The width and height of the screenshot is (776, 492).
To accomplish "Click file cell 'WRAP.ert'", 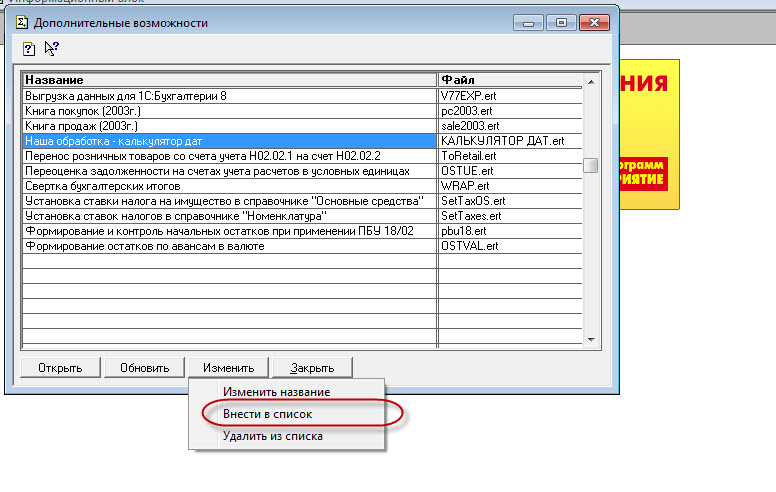I will (510, 186).
